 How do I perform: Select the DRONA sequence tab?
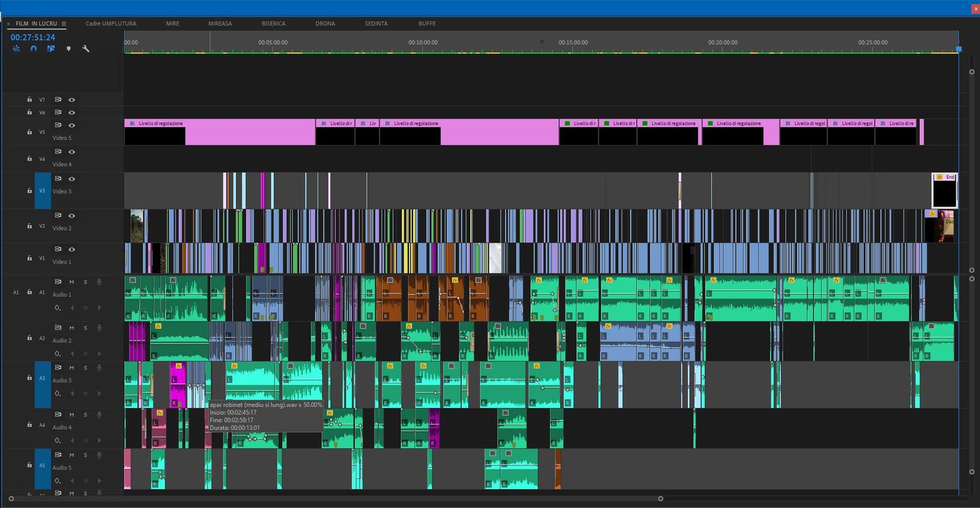pos(325,24)
